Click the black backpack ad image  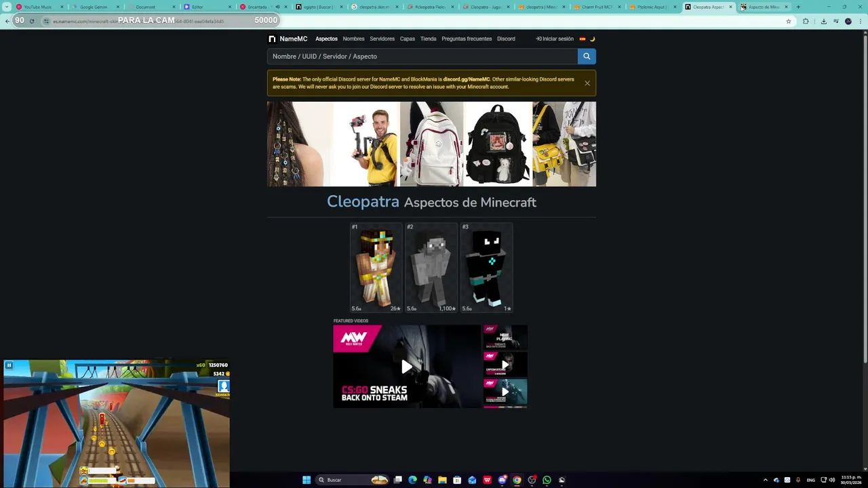coord(498,144)
